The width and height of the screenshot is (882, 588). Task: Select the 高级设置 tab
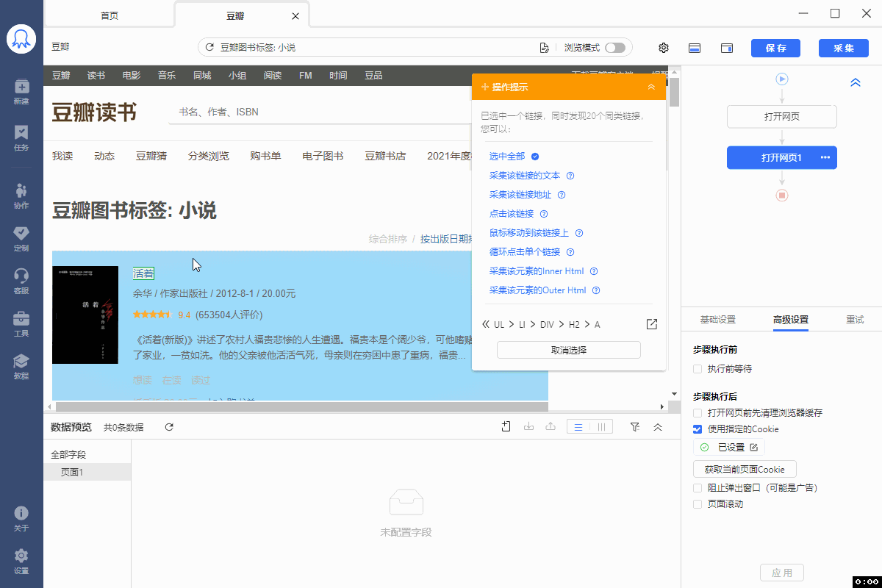[790, 320]
